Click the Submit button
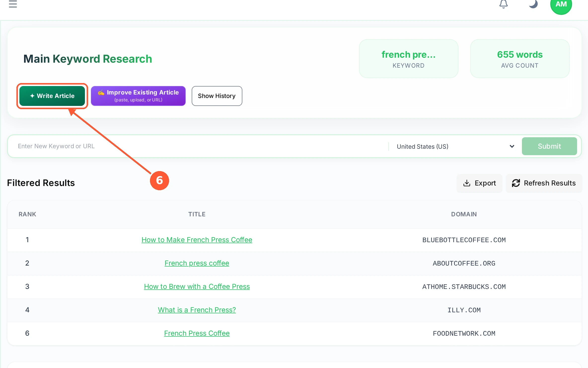This screenshot has height=368, width=588. (x=549, y=146)
